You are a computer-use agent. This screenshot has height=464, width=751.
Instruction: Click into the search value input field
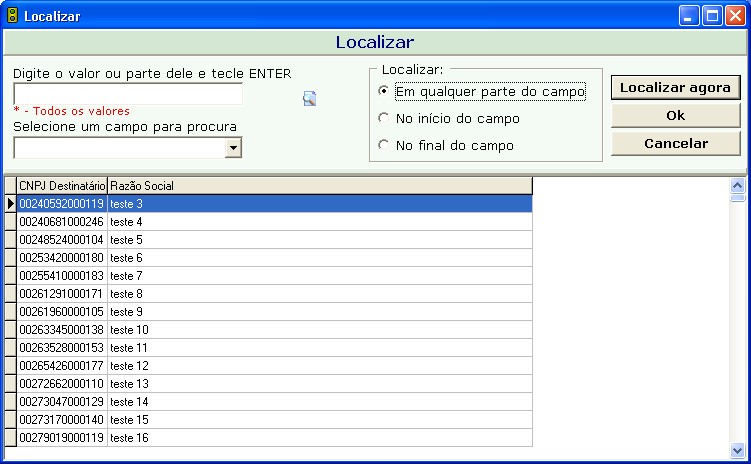click(127, 94)
